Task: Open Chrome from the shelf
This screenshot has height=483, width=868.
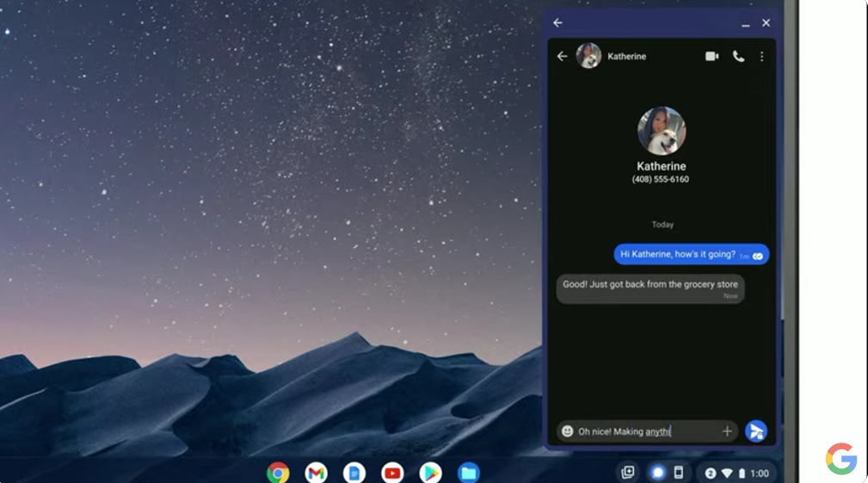Action: [x=278, y=473]
